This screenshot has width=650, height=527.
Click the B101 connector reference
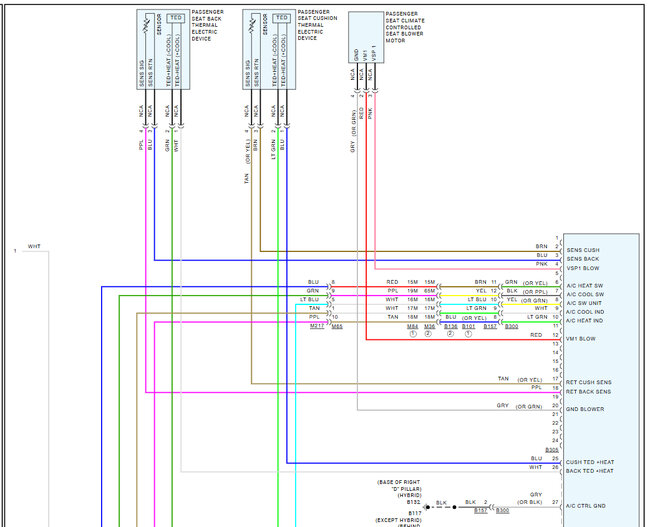468,326
